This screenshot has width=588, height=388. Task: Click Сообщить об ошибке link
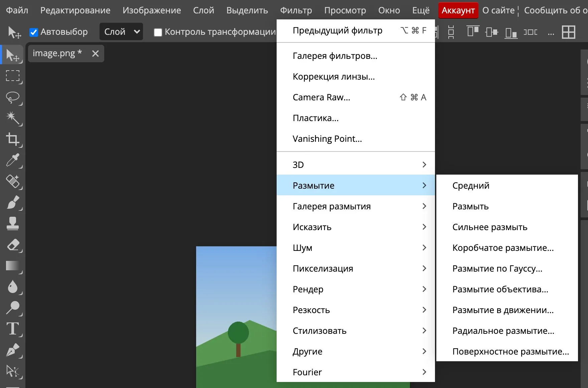[x=556, y=10]
